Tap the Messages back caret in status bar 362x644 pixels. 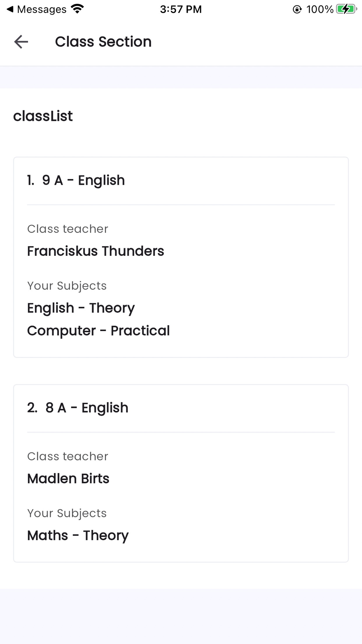[x=10, y=9]
